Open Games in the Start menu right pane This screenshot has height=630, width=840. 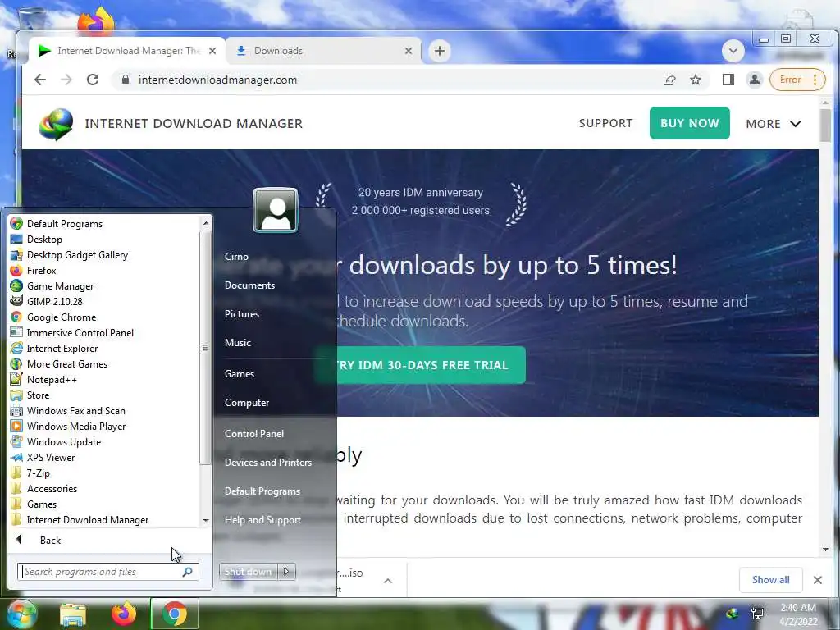pos(240,374)
